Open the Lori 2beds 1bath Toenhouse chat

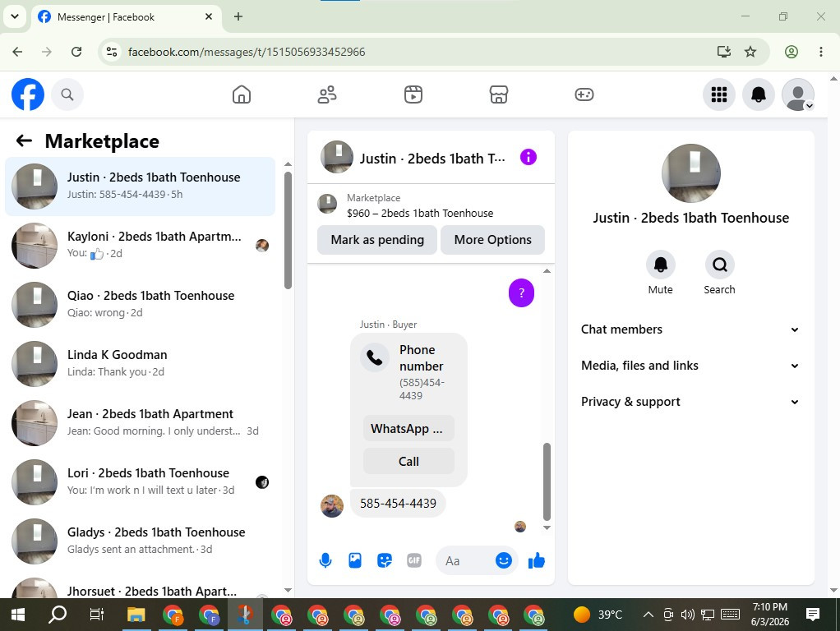coord(140,482)
